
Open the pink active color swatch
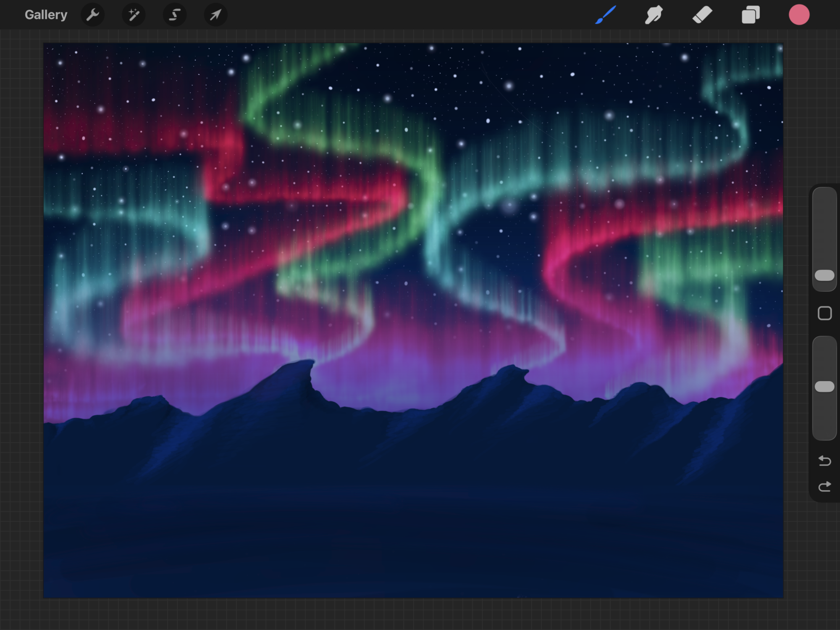[x=799, y=15]
